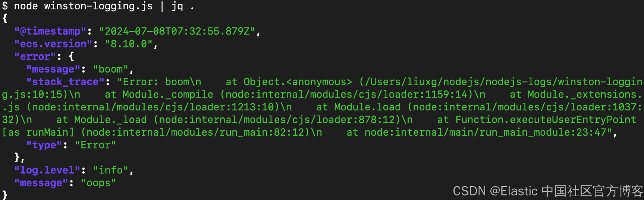
Task: Click the "Error" type value
Action: (x=95, y=145)
